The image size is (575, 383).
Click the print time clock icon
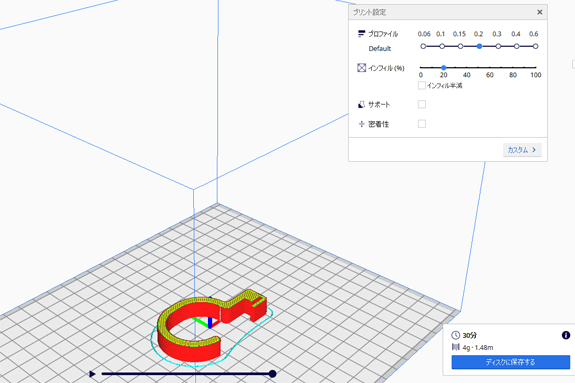(x=455, y=335)
